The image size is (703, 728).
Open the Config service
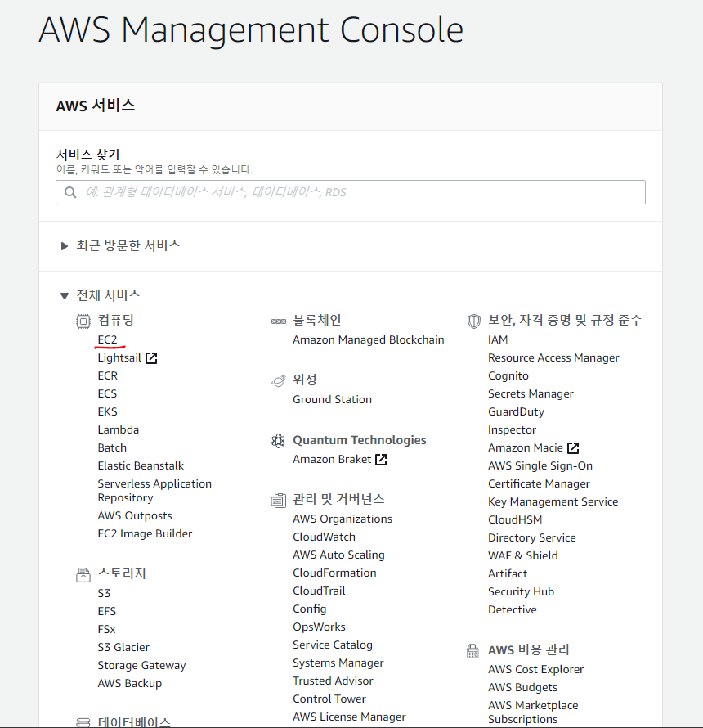(x=310, y=609)
